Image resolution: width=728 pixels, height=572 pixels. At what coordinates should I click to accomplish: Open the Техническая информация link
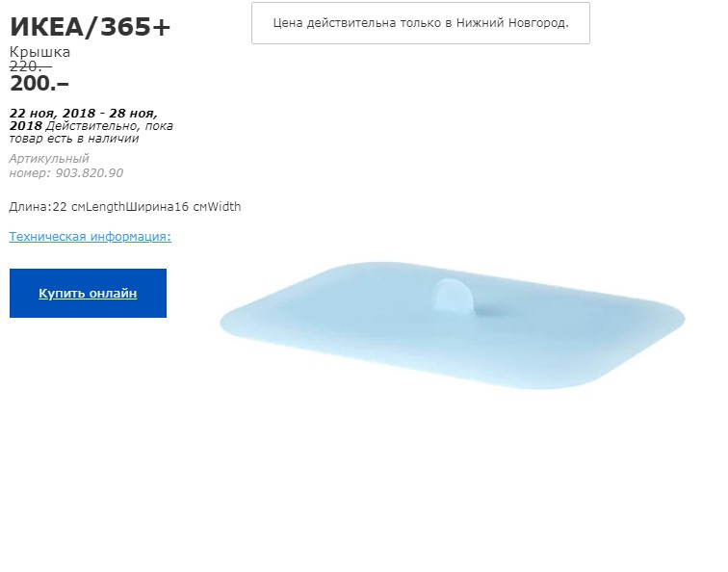tap(91, 236)
